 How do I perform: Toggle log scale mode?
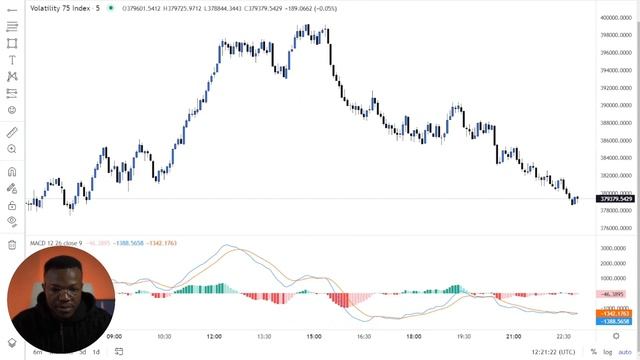(x=608, y=352)
